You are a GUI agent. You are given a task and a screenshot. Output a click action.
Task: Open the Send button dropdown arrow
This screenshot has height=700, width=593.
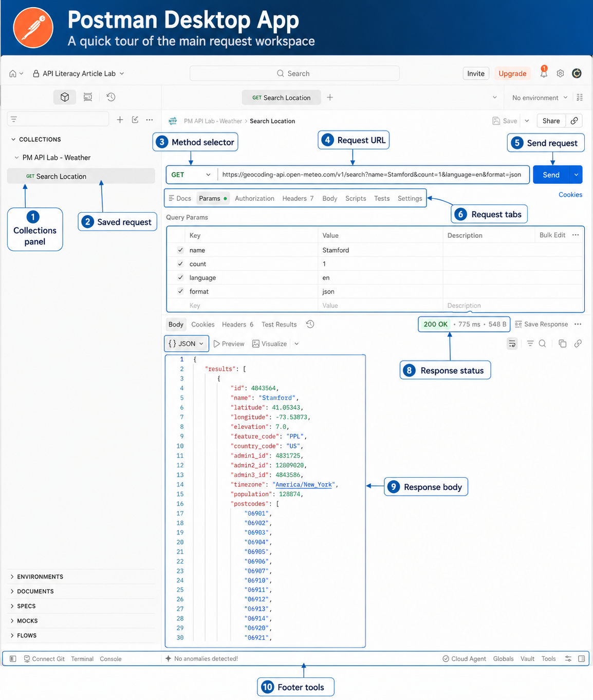(576, 175)
